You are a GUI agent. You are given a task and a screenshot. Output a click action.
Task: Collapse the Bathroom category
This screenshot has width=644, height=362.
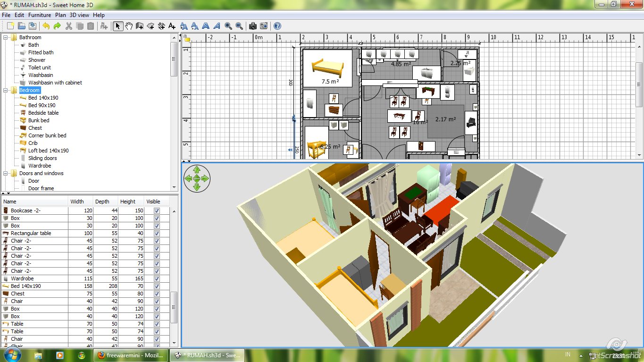[x=6, y=37]
